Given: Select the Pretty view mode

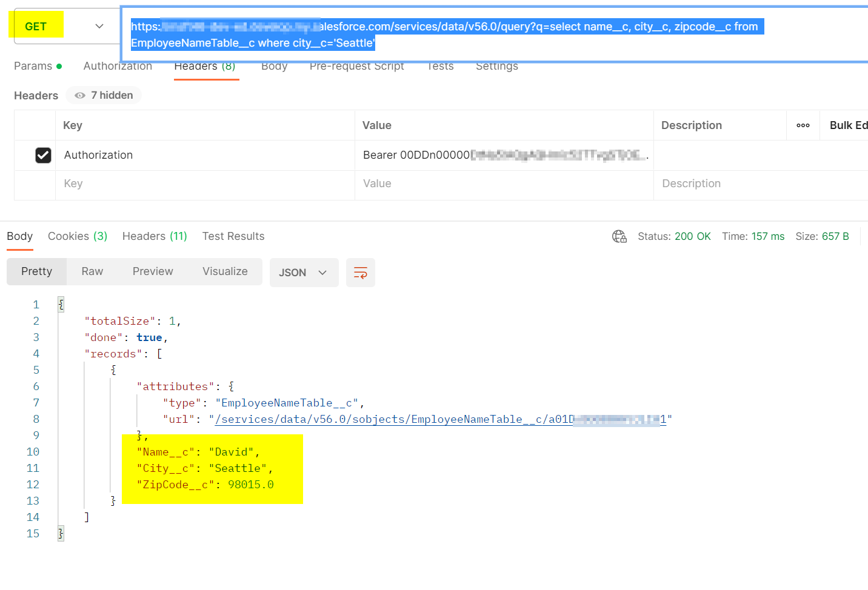Looking at the screenshot, I should (x=37, y=271).
